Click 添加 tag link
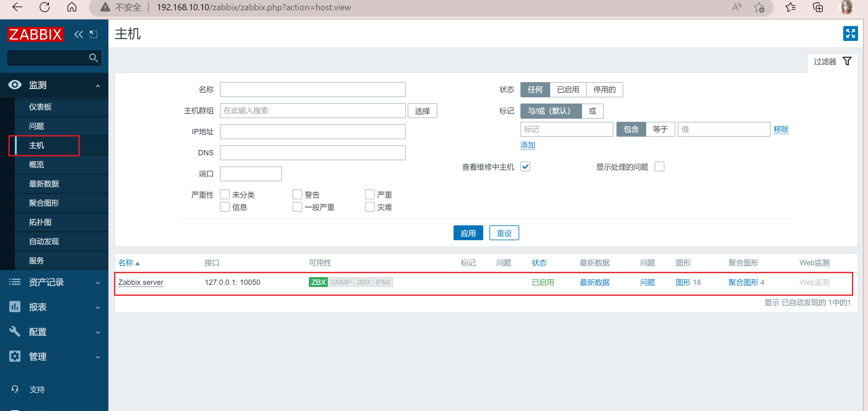This screenshot has width=868, height=411. coord(527,145)
